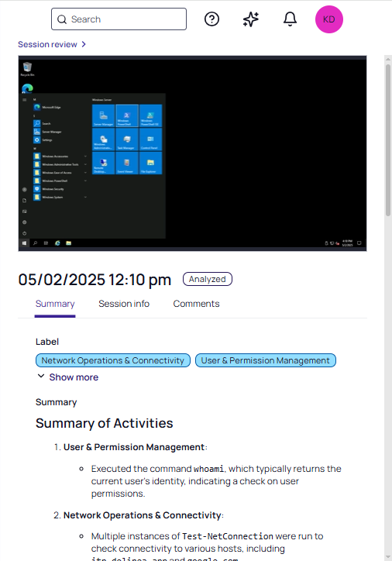The image size is (392, 561).
Task: Click the breadcrumb chevron after Session review
Action: [84, 44]
